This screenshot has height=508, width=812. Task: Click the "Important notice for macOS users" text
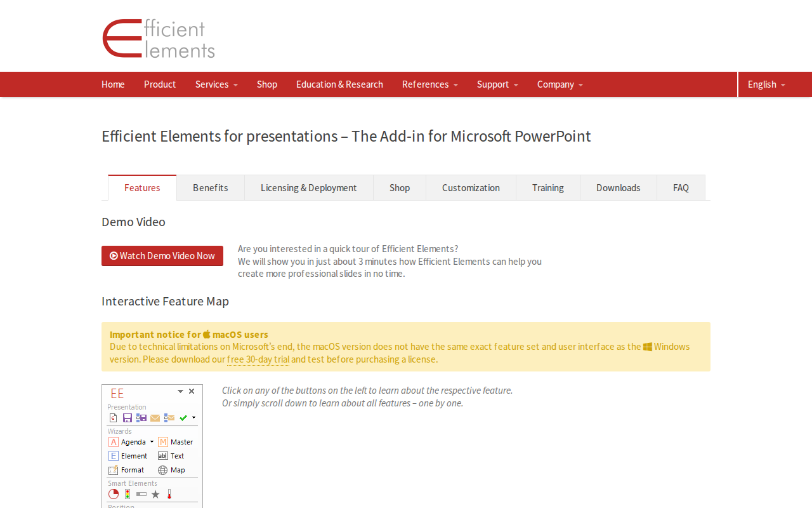click(189, 335)
